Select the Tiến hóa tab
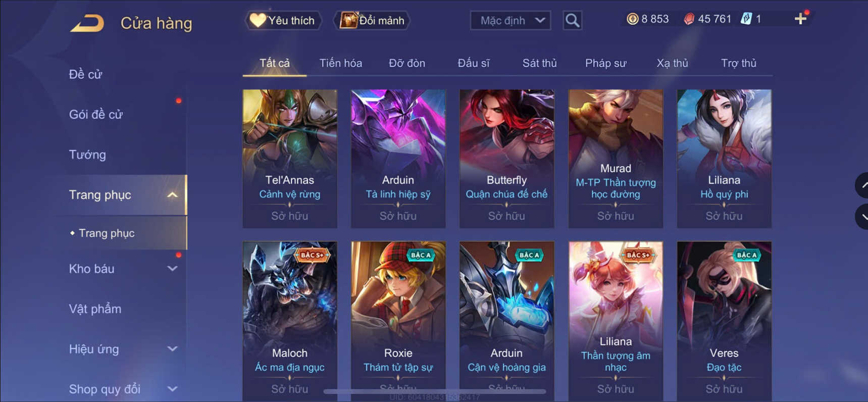868x402 pixels. 340,63
